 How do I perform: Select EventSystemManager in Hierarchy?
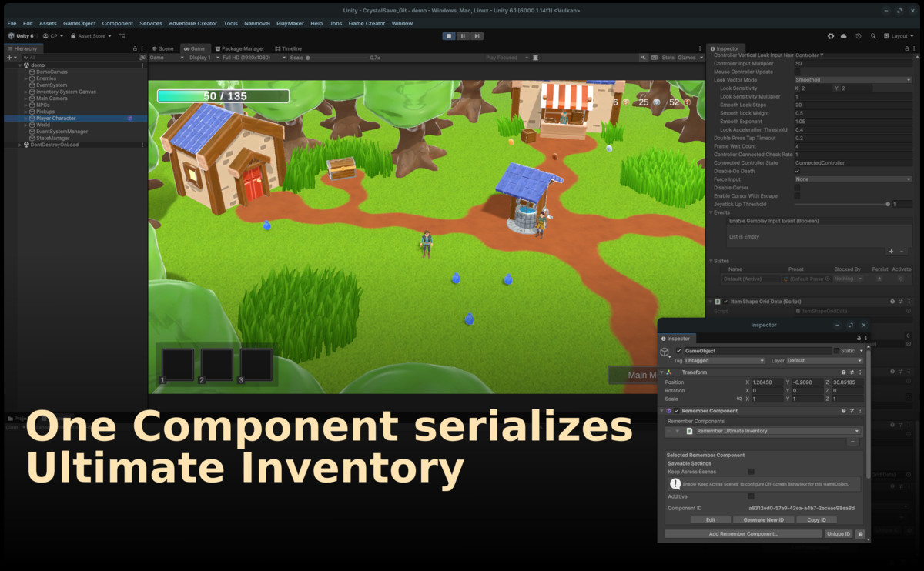[62, 132]
